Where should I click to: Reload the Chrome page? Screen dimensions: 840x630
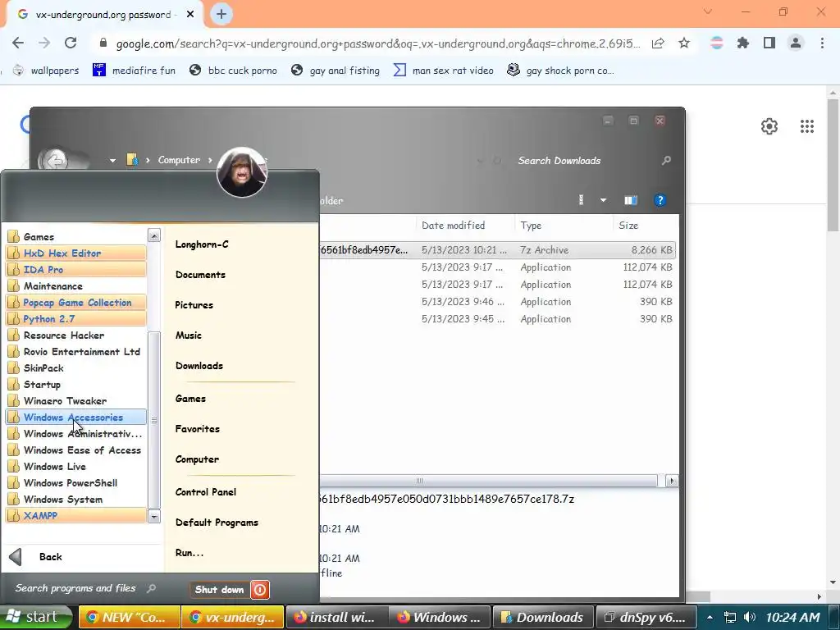pyautogui.click(x=71, y=43)
